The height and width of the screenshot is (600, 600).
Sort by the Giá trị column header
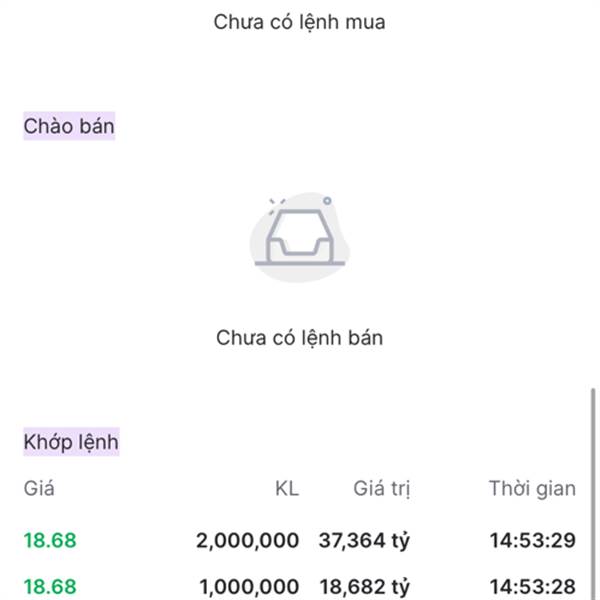pos(382,489)
